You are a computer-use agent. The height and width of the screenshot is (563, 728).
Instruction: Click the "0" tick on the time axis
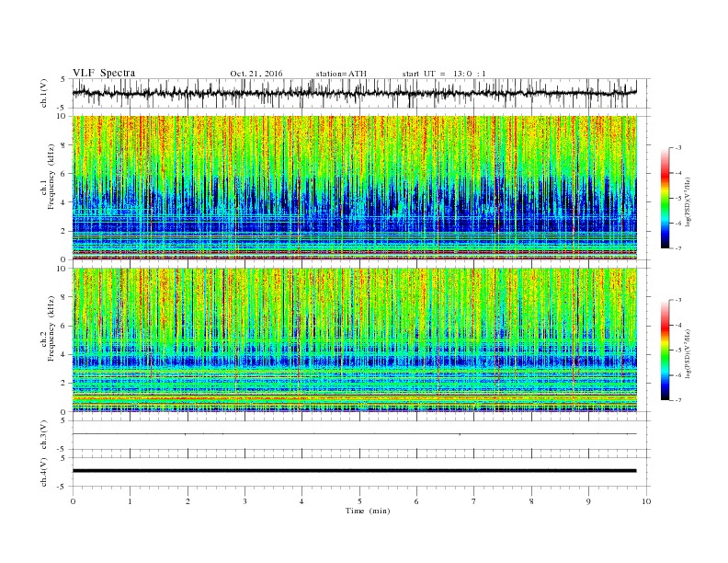(x=73, y=501)
